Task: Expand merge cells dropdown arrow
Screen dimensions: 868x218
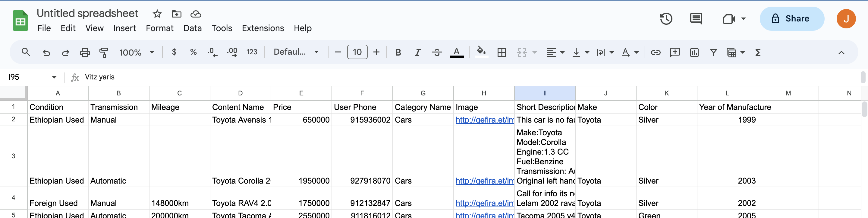Action: click(534, 52)
